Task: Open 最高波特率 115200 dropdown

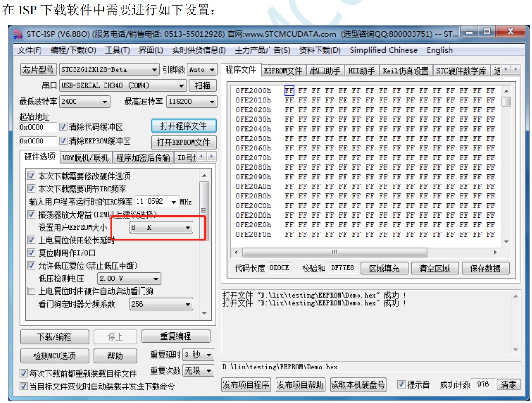Action: click(192, 102)
